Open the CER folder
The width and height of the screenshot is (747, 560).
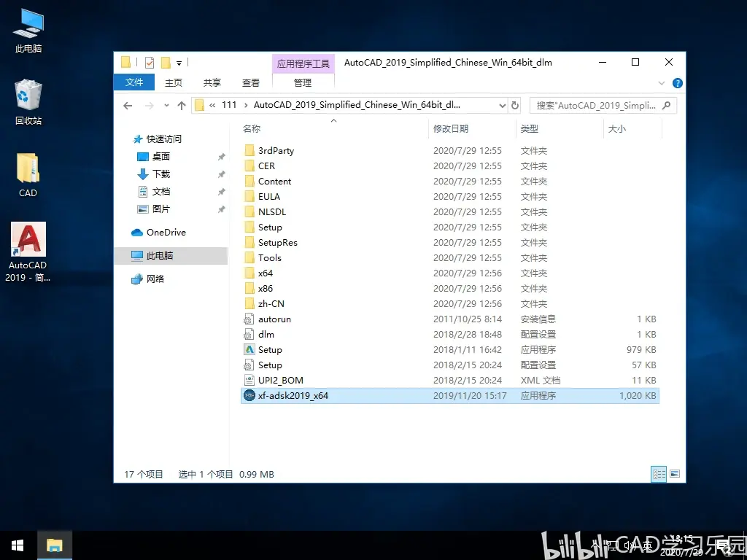[x=266, y=166]
